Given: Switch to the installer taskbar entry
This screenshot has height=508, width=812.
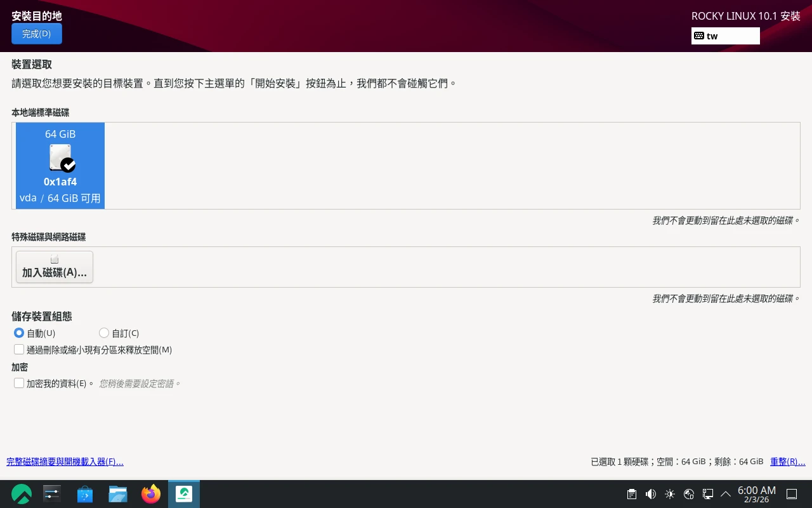Looking at the screenshot, I should tap(184, 494).
